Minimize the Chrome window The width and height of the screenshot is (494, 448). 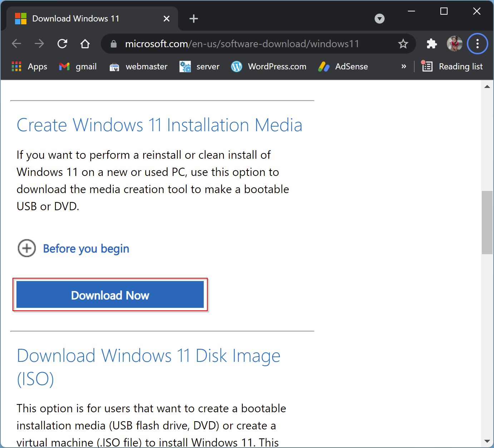click(x=411, y=11)
